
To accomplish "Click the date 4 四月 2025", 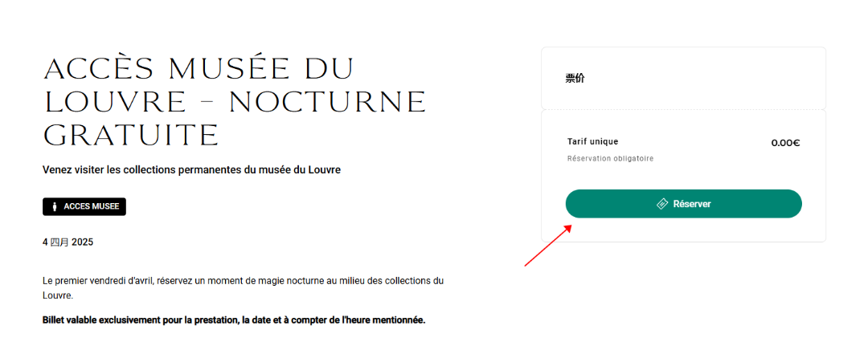I will (x=68, y=242).
